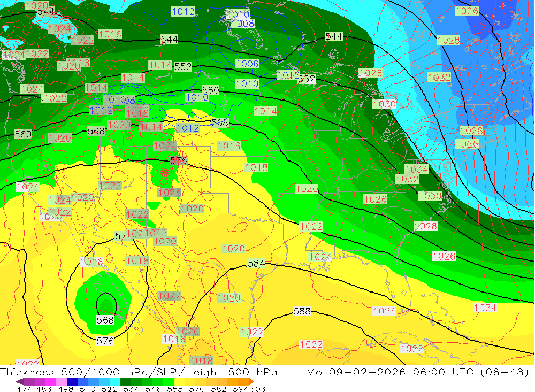535x392 pixels.
Task: Click the '1030' label in the light blue area
Action: click(x=385, y=104)
